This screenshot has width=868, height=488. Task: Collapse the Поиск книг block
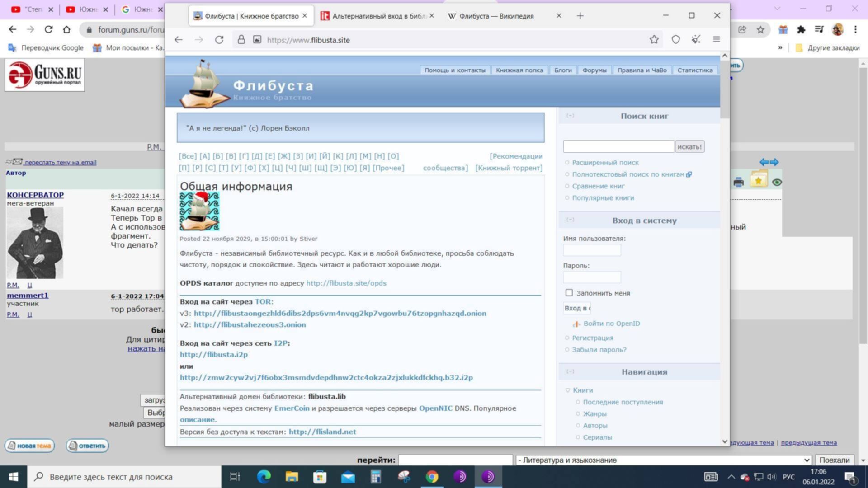570,116
